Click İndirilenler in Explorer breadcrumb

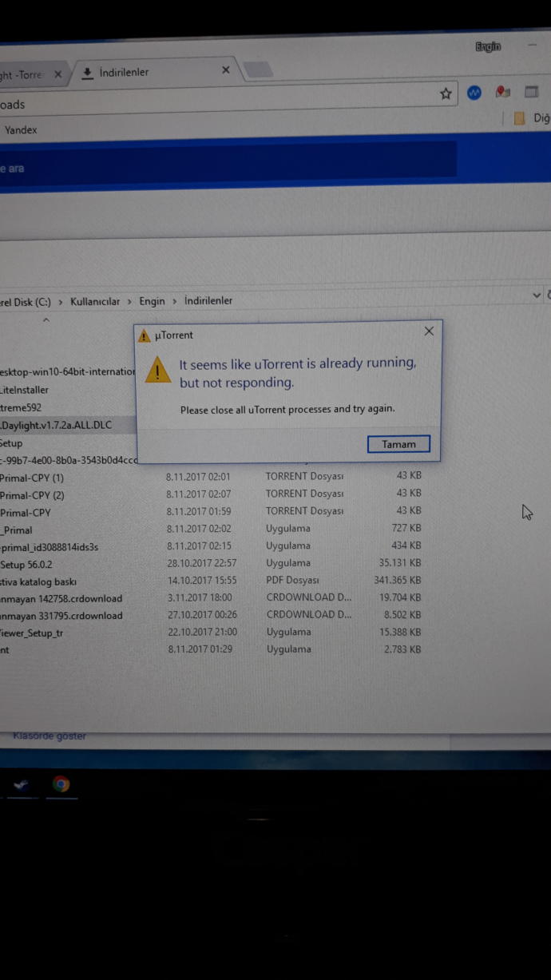(x=208, y=300)
